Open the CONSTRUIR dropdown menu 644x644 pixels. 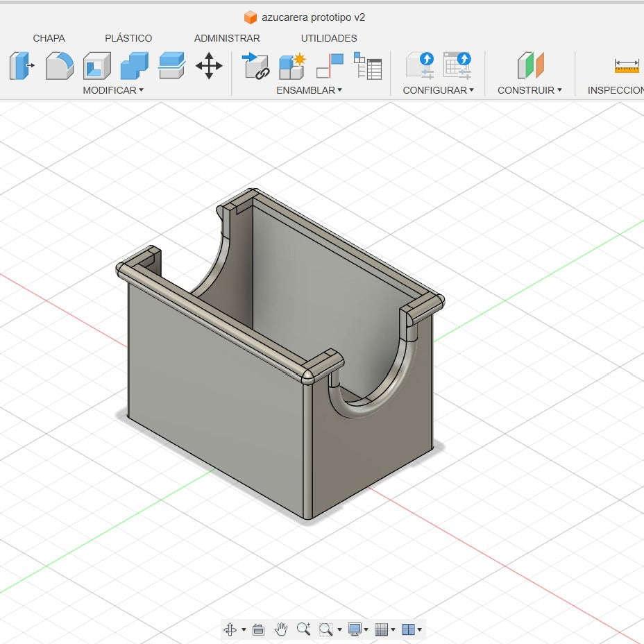pyautogui.click(x=529, y=90)
